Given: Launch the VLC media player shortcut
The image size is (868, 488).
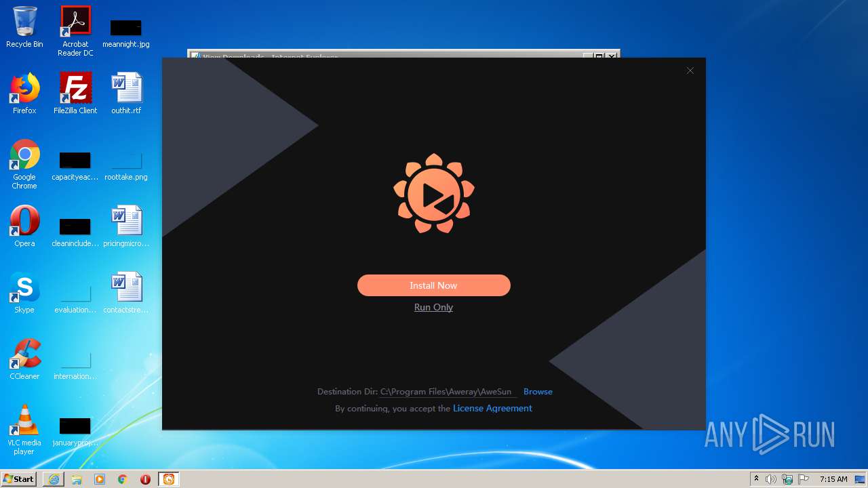Looking at the screenshot, I should tap(24, 430).
